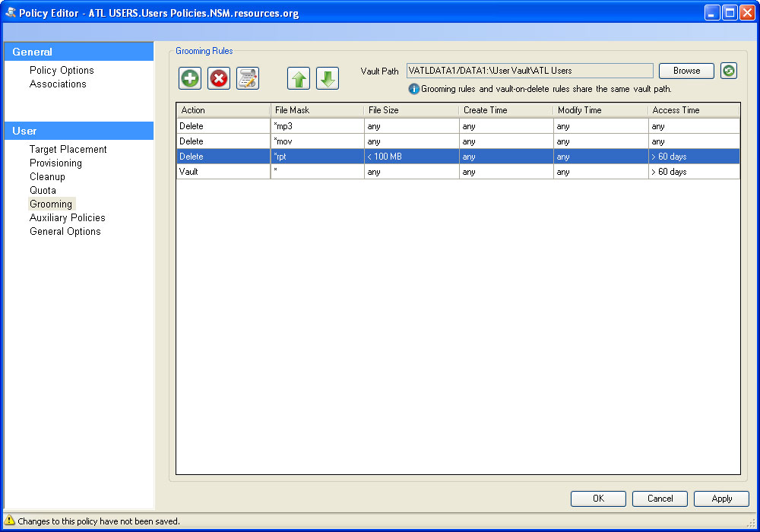Click OK to confirm the policy
The width and height of the screenshot is (760, 532).
tap(598, 499)
